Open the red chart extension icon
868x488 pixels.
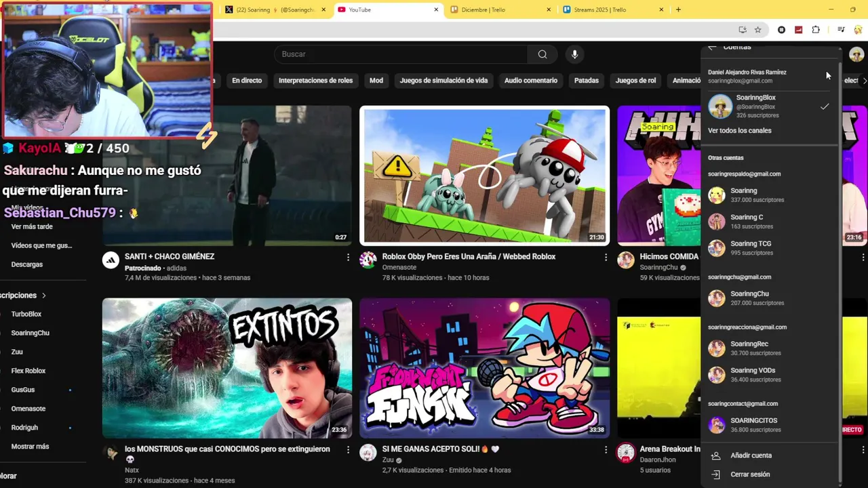799,30
